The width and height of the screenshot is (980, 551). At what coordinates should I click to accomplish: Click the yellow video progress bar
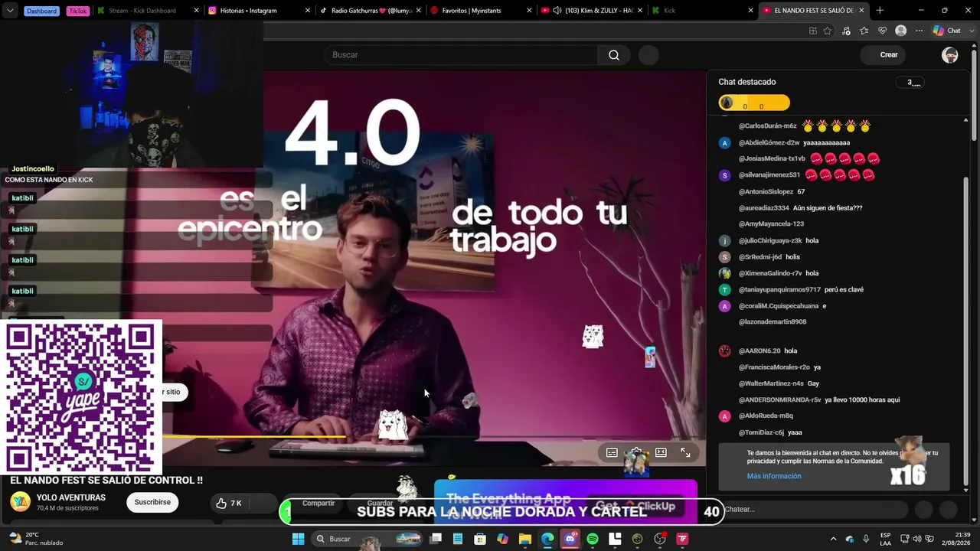253,437
